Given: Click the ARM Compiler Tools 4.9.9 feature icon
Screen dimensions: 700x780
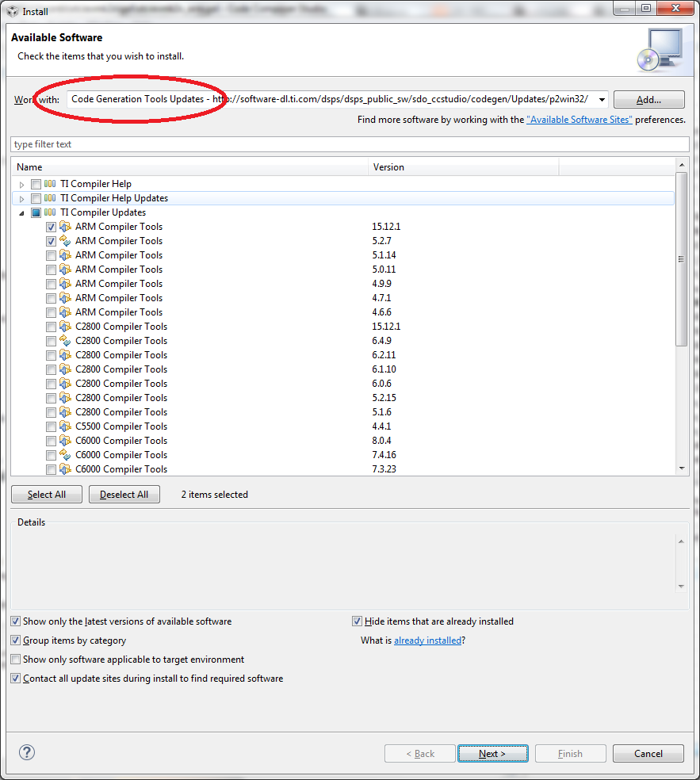Looking at the screenshot, I should click(65, 284).
